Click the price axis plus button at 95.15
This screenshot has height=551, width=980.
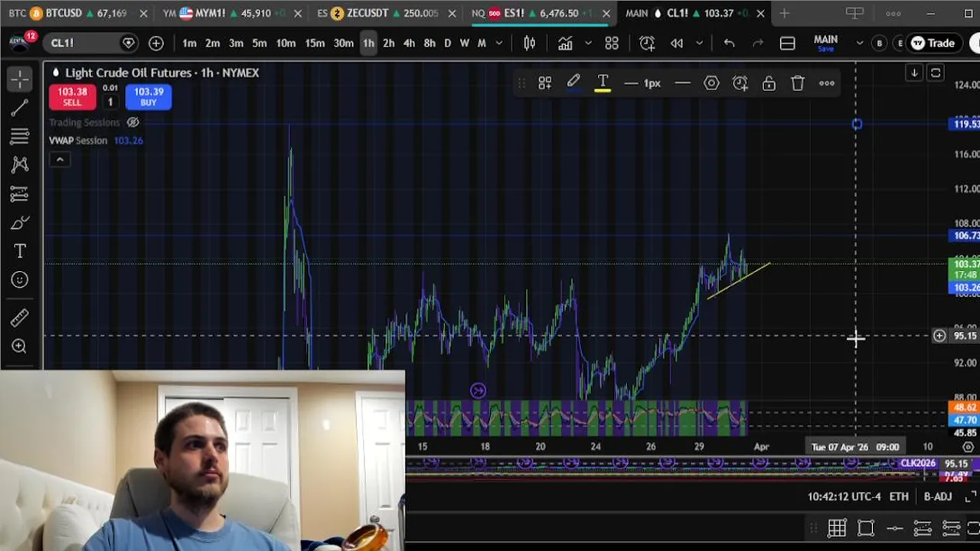939,336
